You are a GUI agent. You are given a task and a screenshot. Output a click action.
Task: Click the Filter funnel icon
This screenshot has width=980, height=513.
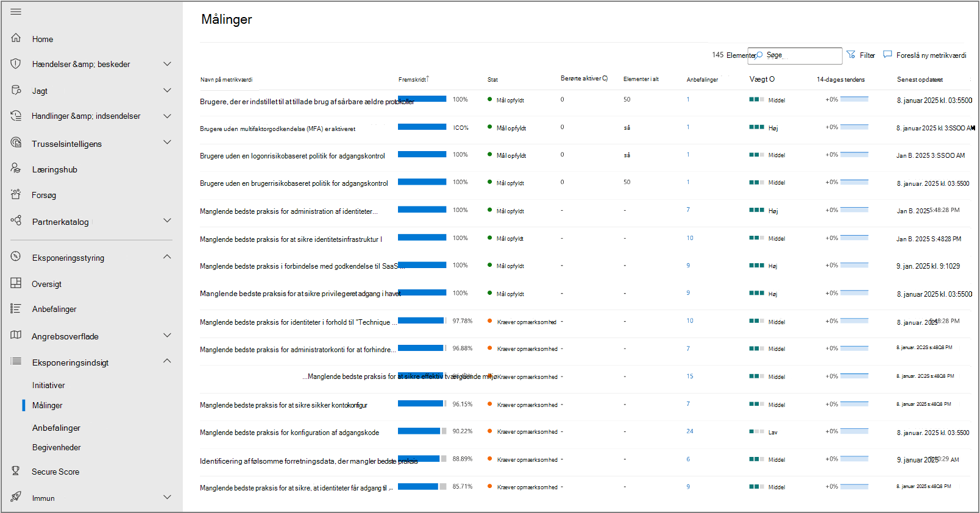point(851,55)
